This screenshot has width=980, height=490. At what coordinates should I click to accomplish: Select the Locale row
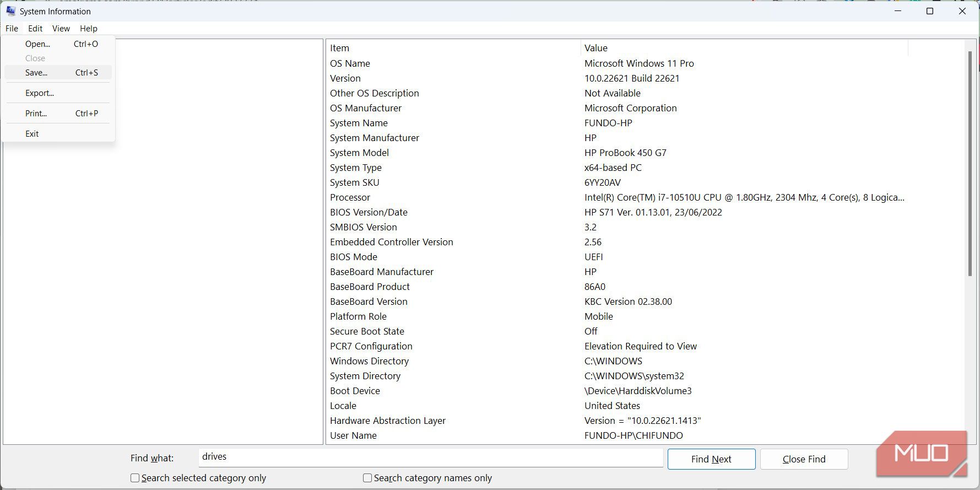(617, 406)
